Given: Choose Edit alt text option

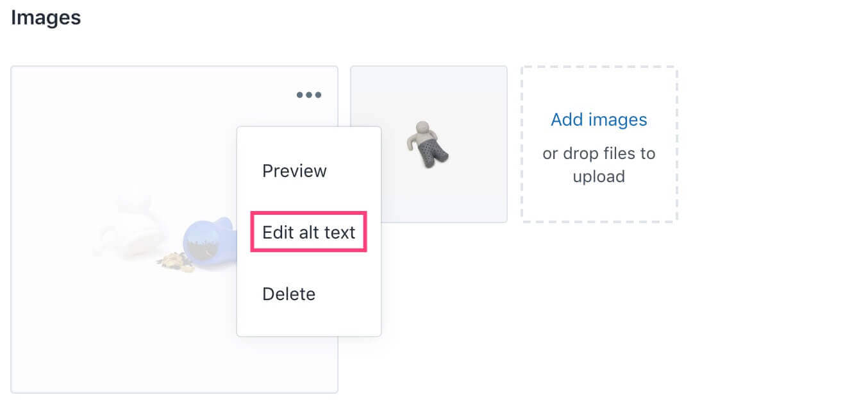Looking at the screenshot, I should click(308, 232).
